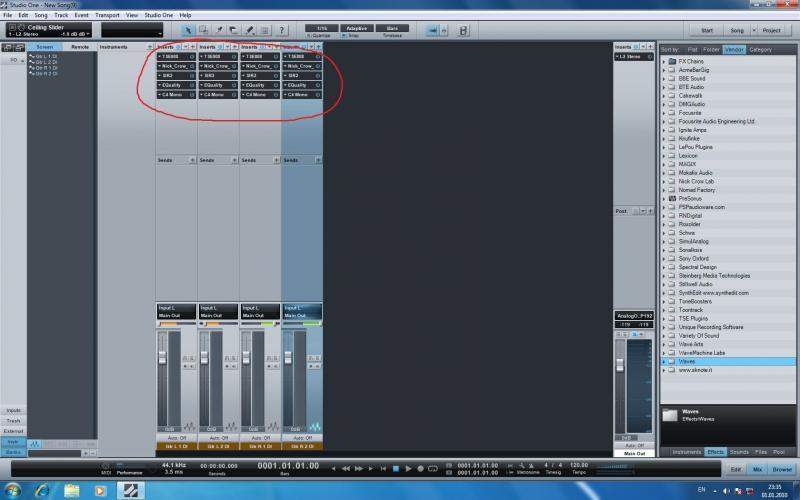Expand the Waves vendor folder
Image resolution: width=800 pixels, height=500 pixels.
point(664,361)
